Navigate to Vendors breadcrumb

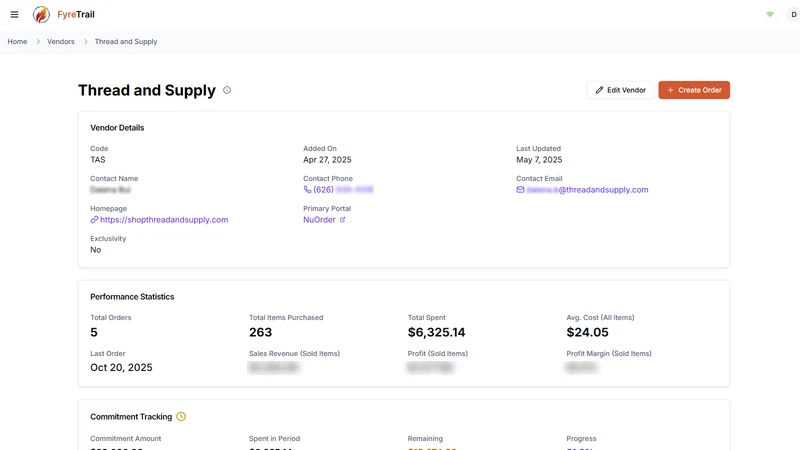pyautogui.click(x=61, y=41)
